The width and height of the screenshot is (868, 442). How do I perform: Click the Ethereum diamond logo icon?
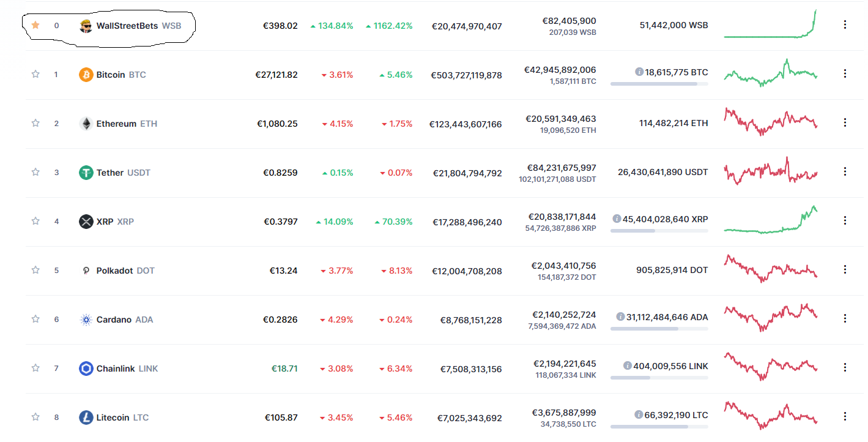tap(86, 124)
